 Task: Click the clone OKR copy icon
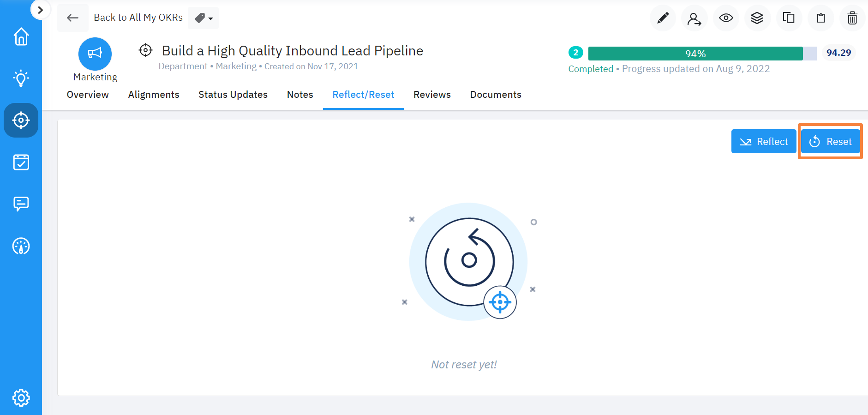(x=789, y=18)
